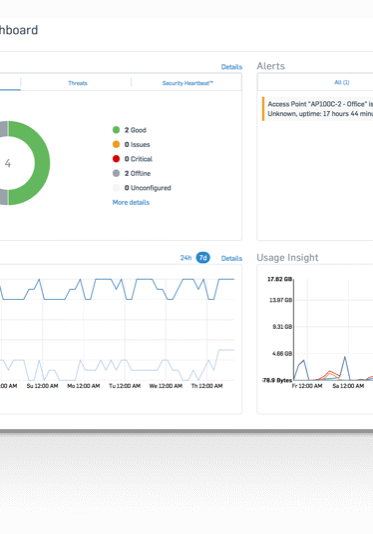Click 'Fr 12:00 AM' on Usage Insight axis
373x534 pixels.
click(307, 386)
